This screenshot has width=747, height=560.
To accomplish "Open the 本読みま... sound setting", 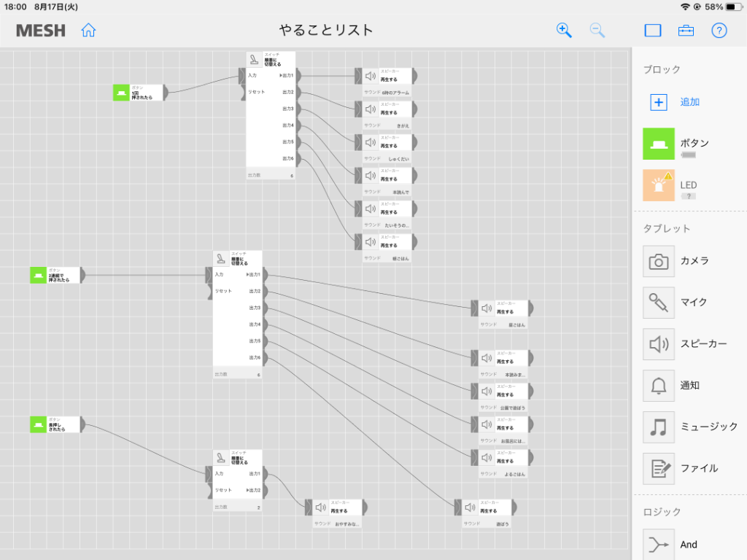I will tap(503, 375).
